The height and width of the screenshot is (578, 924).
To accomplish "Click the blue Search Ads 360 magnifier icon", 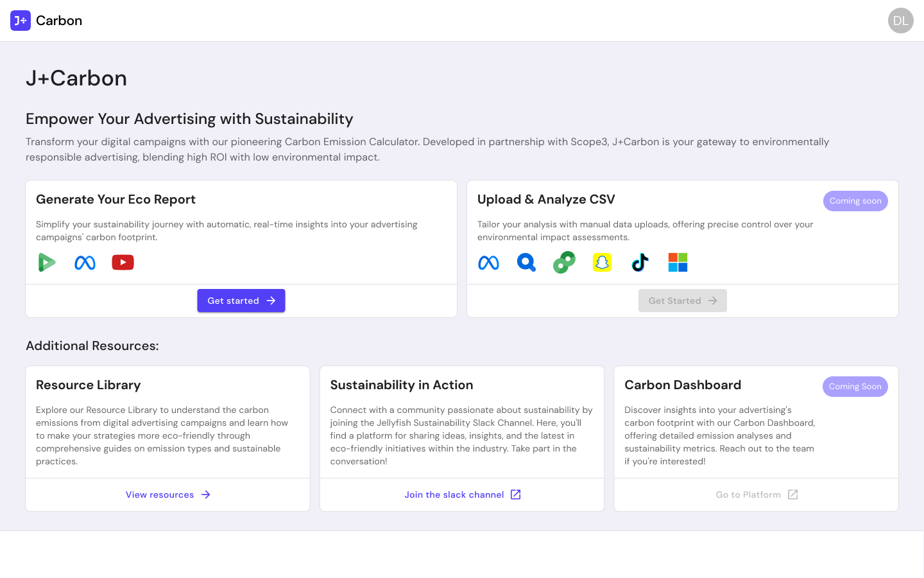I will [x=526, y=262].
